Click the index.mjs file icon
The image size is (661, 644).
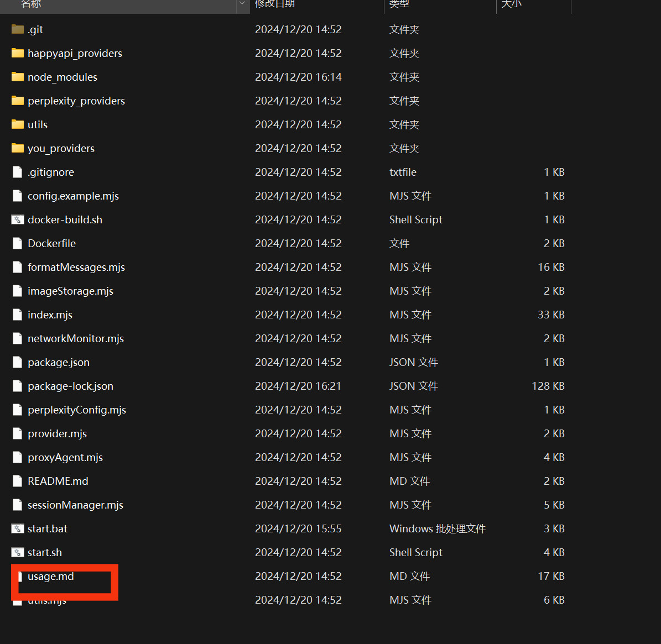[18, 315]
